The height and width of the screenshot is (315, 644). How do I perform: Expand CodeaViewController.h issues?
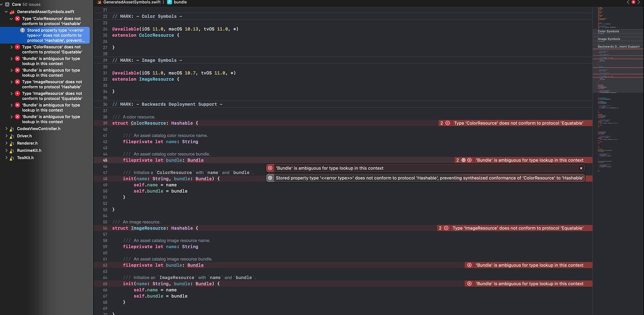[7, 129]
